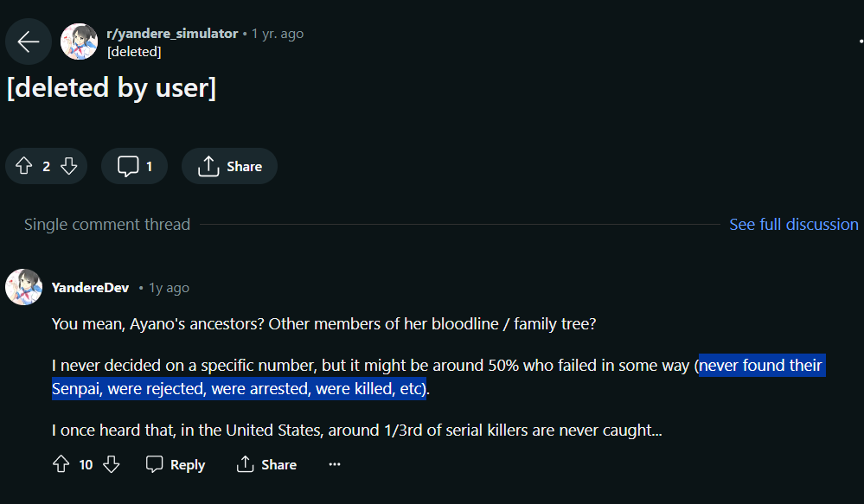864x504 pixels.
Task: Open the See full discussion link
Action: [x=793, y=225]
